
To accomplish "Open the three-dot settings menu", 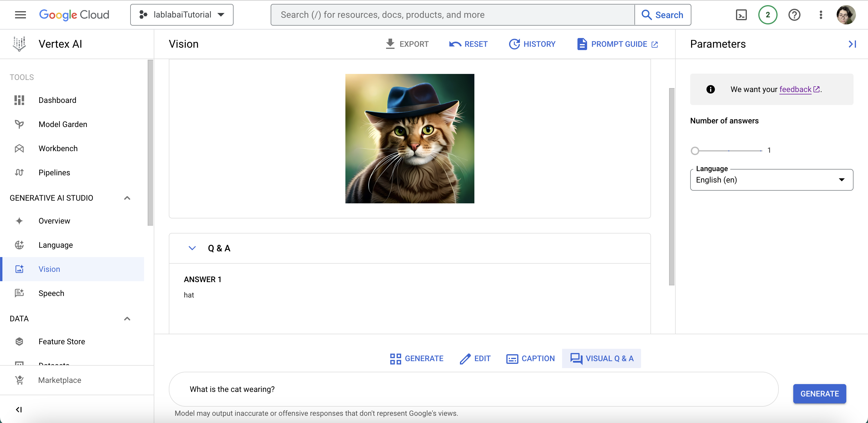I will [820, 15].
